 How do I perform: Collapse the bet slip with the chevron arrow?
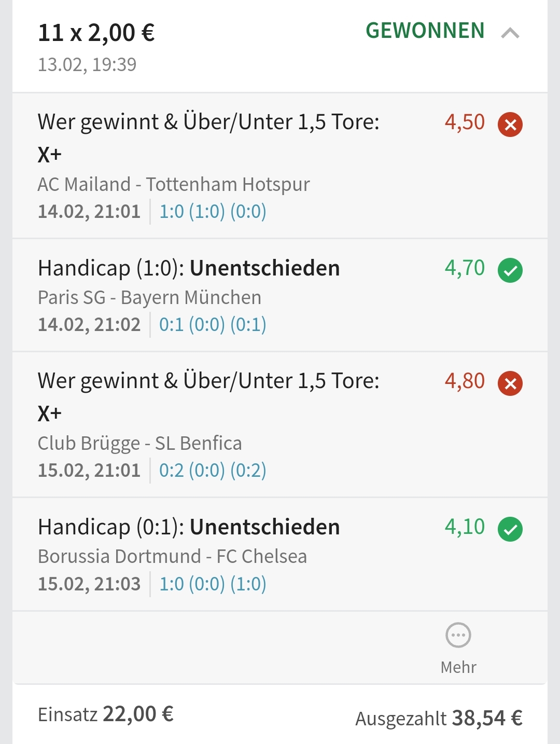[510, 33]
